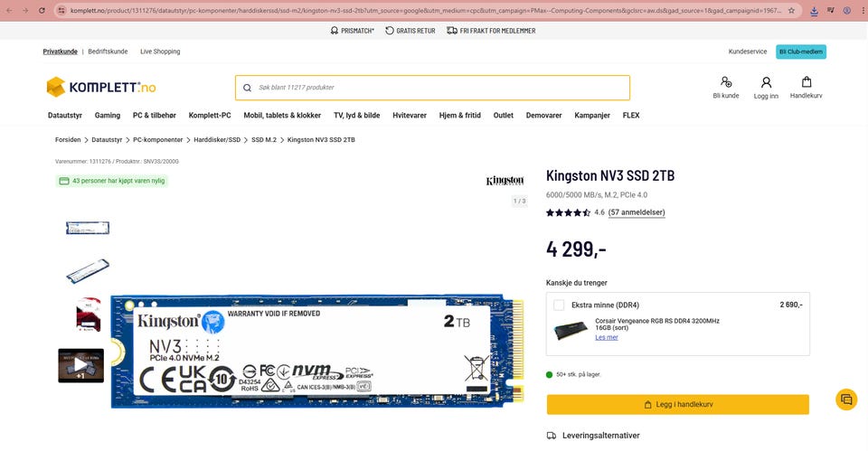This screenshot has width=868, height=451.
Task: Open the Gaming menu
Action: point(108,115)
